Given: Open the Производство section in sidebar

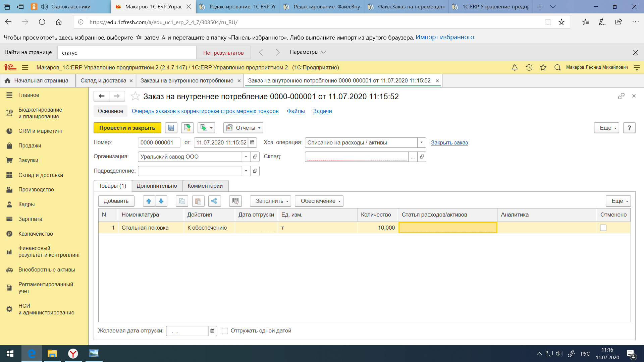Looking at the screenshot, I should [36, 189].
